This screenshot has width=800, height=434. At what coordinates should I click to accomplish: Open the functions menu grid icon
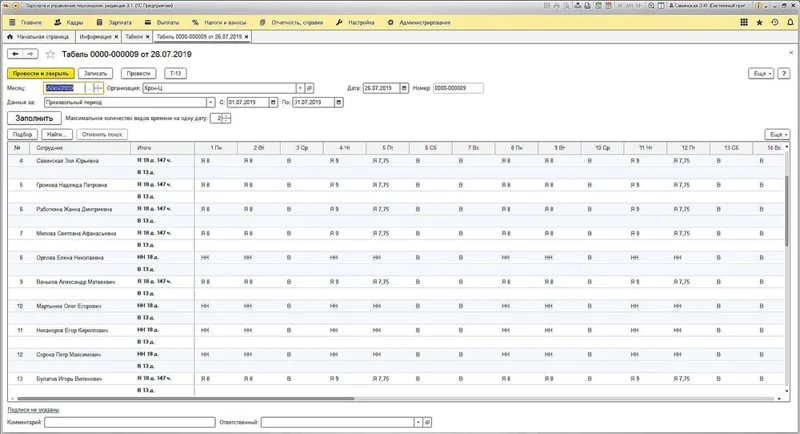click(x=744, y=22)
